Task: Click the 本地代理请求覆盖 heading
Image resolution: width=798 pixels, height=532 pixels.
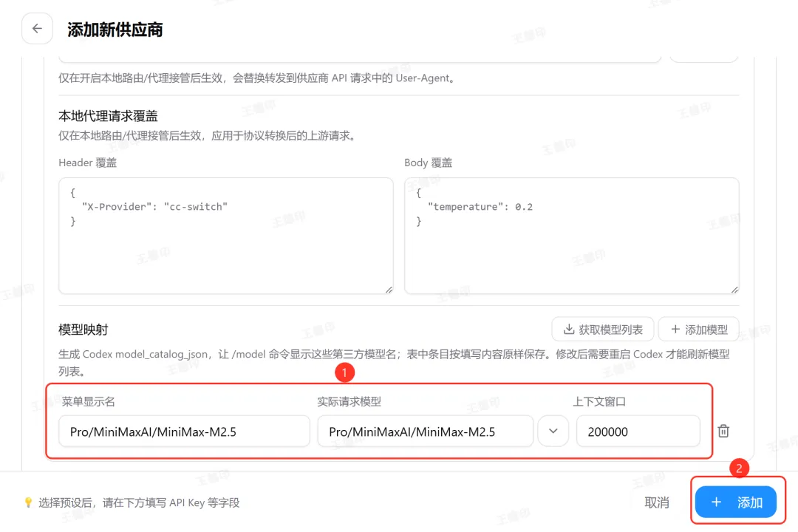Action: [x=109, y=116]
